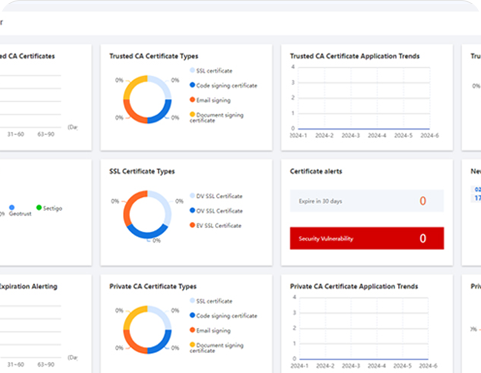Click 2024-6 label in Trusted CA Application Trends
The height and width of the screenshot is (373, 481).
[430, 135]
